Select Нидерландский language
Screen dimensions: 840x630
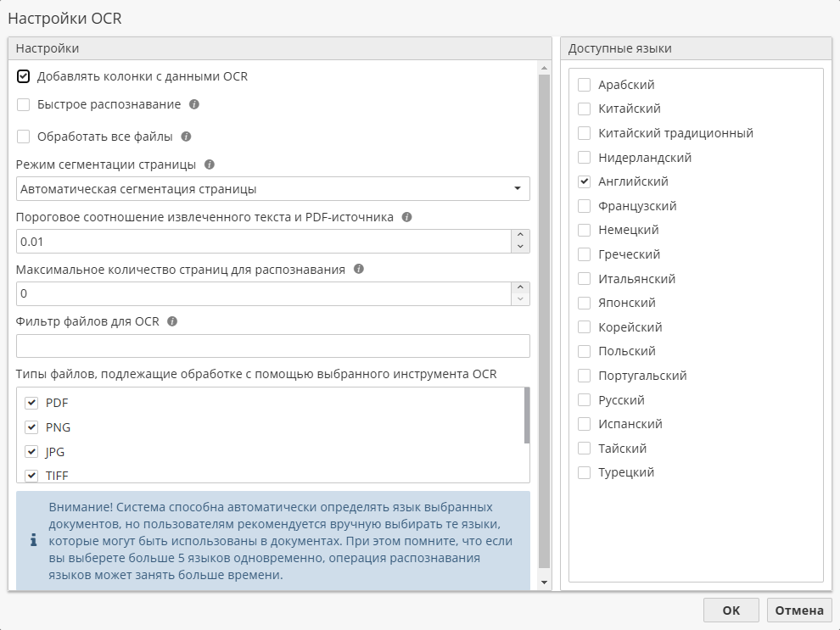pos(584,158)
